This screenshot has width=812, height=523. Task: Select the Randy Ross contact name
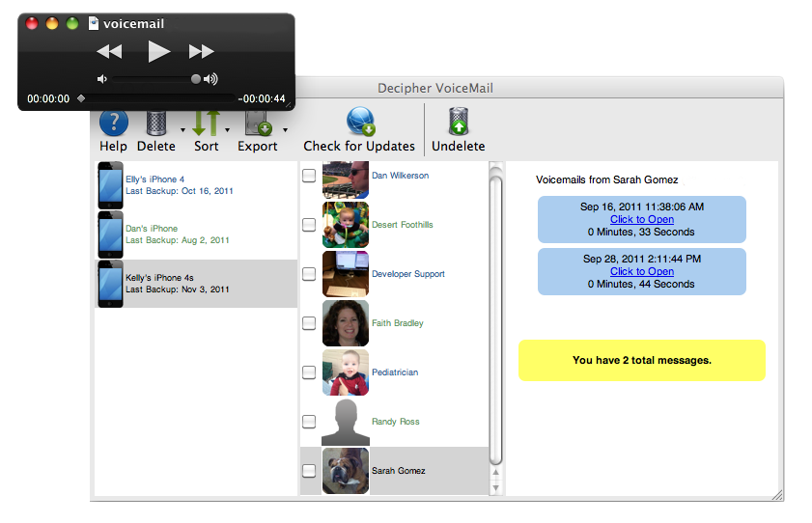pos(396,422)
